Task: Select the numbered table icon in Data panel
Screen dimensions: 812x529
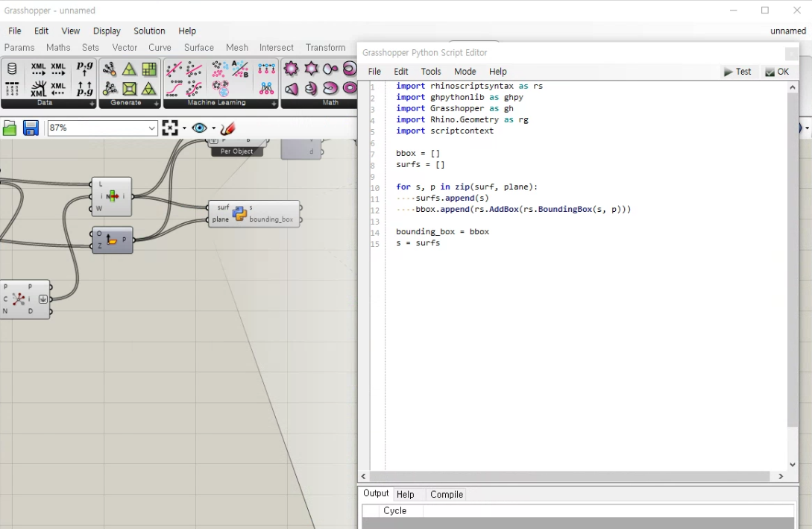Action: click(12, 89)
